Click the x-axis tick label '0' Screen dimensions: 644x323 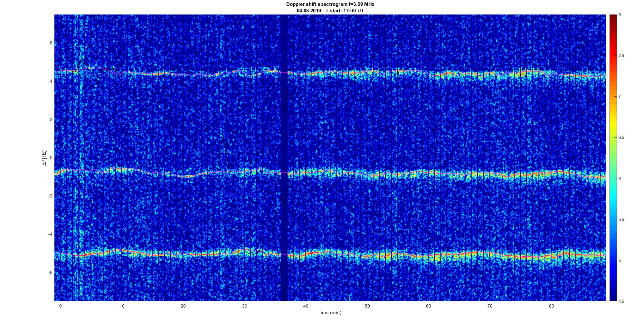click(x=60, y=306)
